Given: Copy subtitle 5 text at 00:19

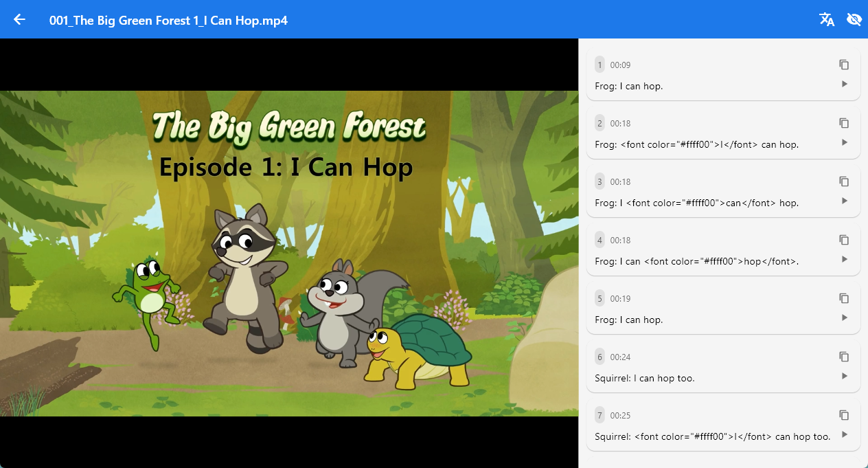Looking at the screenshot, I should (844, 298).
